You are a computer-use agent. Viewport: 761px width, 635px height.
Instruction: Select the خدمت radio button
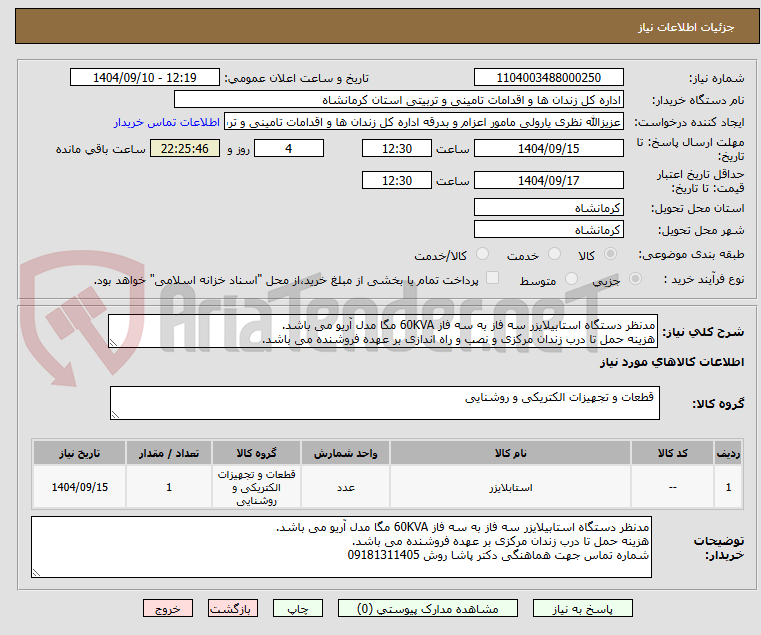(554, 254)
